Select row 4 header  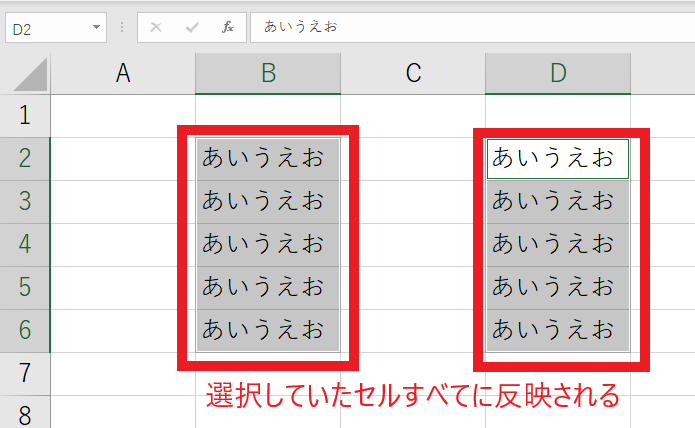point(25,245)
